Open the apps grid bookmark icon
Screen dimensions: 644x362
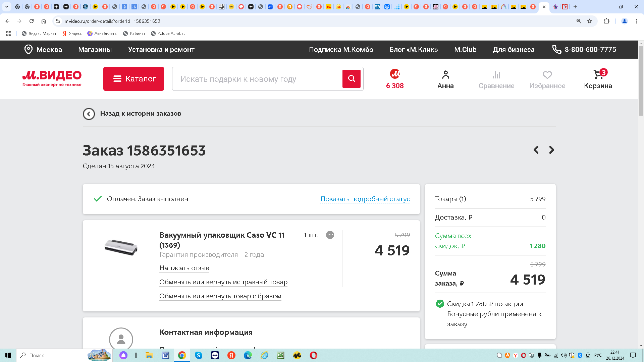(9, 34)
